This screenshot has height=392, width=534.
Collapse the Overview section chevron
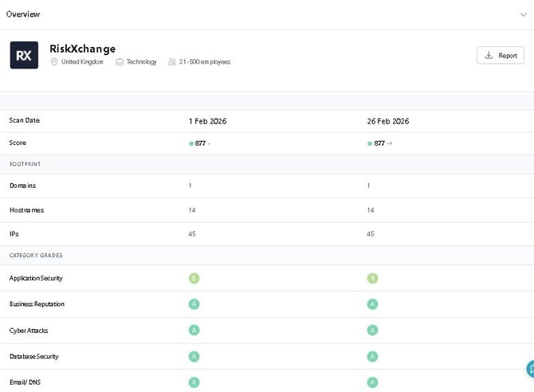[522, 14]
